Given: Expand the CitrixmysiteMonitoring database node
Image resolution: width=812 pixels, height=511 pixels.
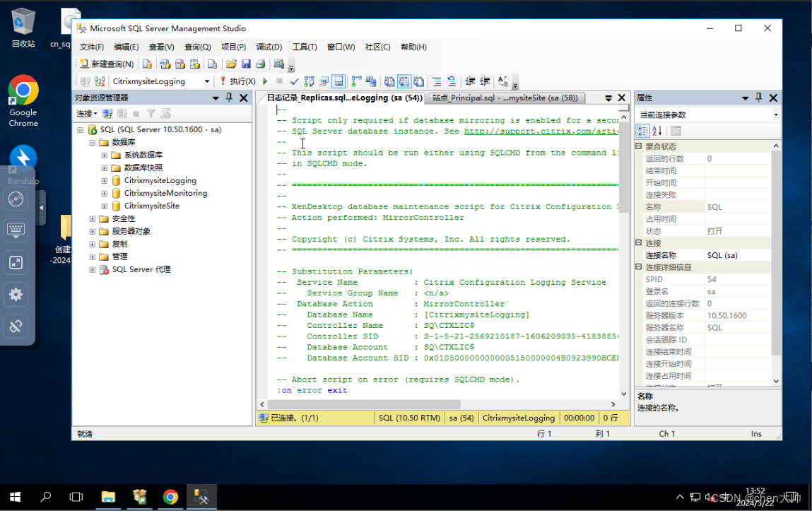Looking at the screenshot, I should pos(104,193).
